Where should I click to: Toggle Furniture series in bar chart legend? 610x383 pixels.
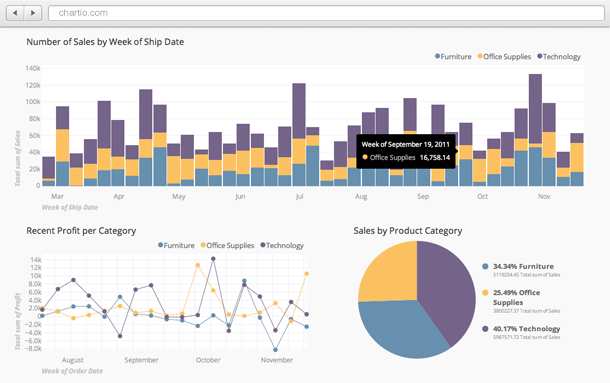[x=453, y=56]
